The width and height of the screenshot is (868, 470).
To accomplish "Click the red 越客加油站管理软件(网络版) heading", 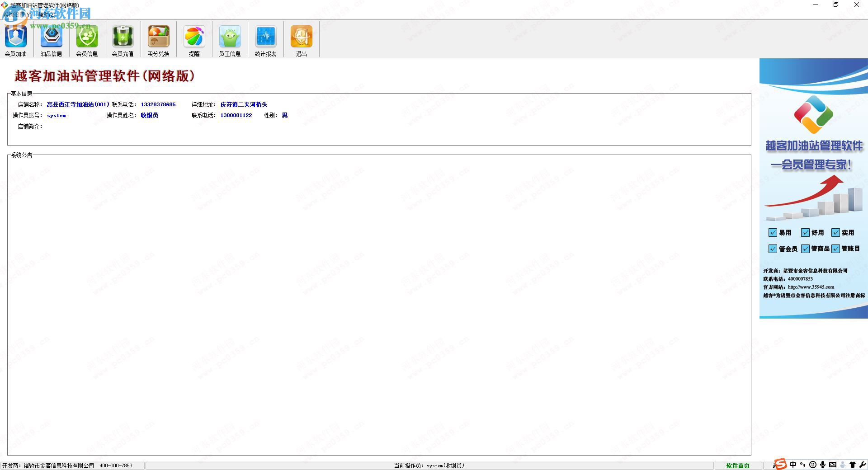I will (x=105, y=76).
